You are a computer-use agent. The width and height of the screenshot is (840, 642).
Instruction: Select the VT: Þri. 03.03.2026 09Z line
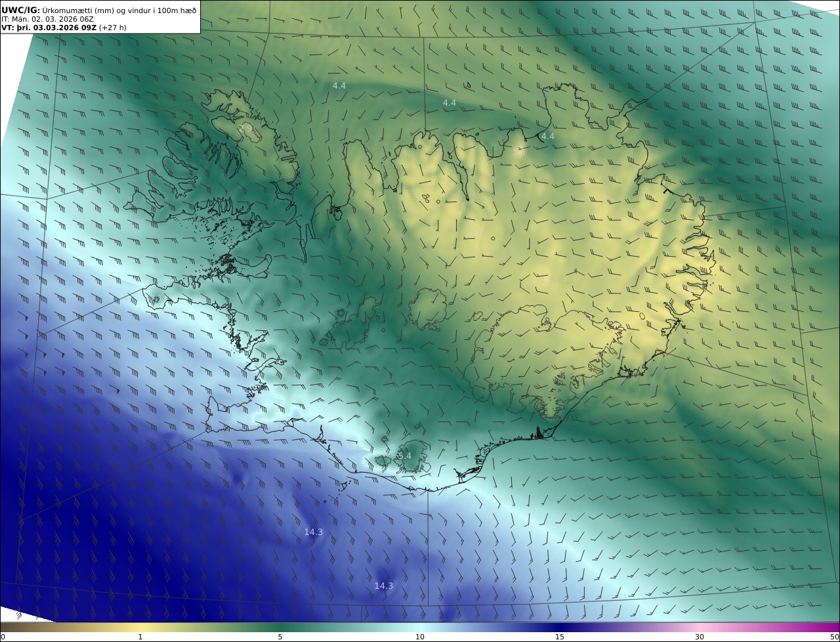(x=64, y=28)
